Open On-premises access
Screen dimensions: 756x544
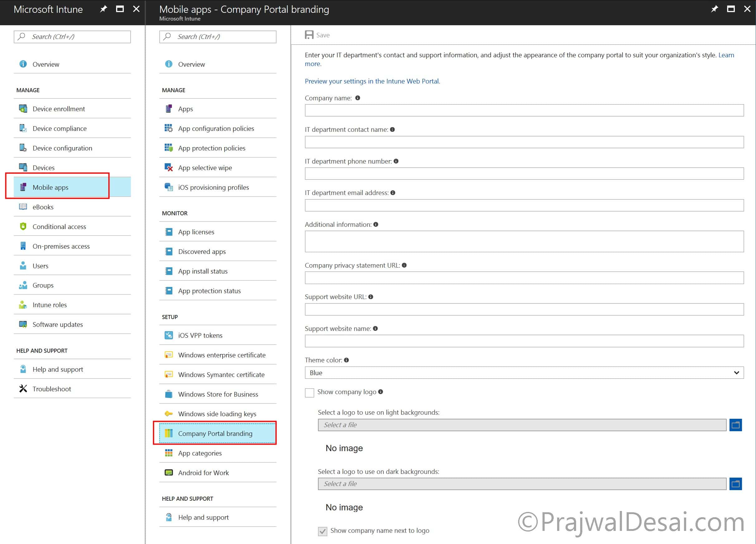[72, 246]
